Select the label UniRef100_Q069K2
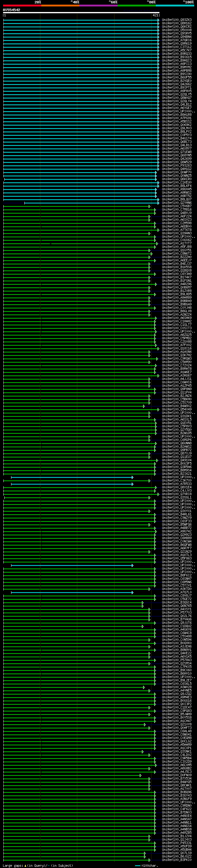Screen dimensions: 197x868 point(177,125)
